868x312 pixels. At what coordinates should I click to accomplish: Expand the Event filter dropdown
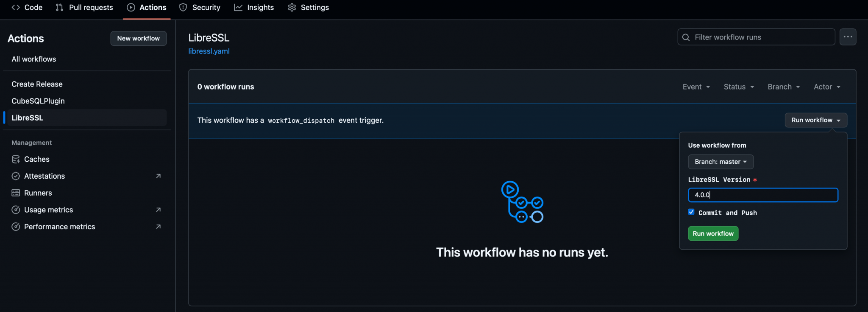(x=696, y=87)
